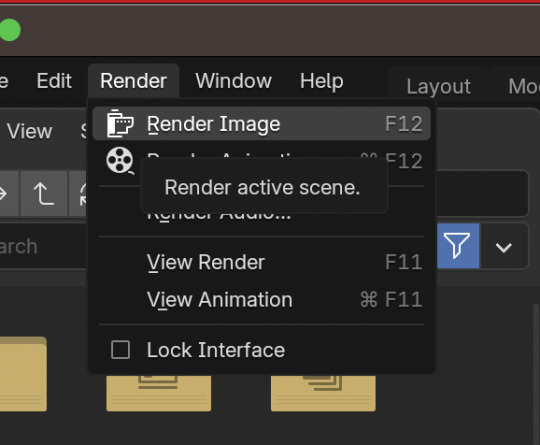
Task: Close the open Render menu header
Action: pos(134,81)
